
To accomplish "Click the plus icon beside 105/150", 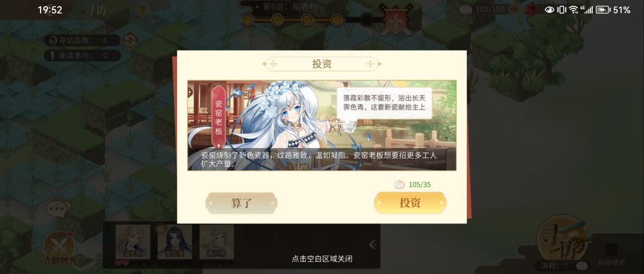I will [x=513, y=9].
